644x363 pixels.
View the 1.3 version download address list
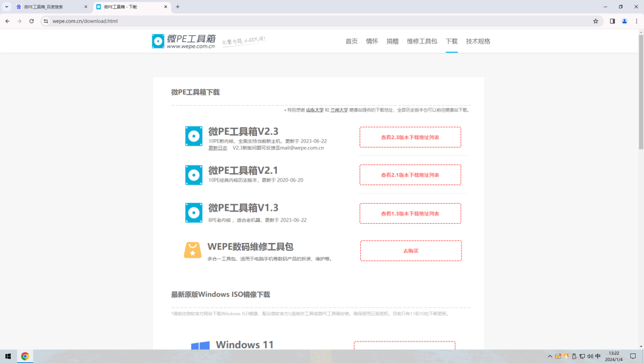(410, 213)
